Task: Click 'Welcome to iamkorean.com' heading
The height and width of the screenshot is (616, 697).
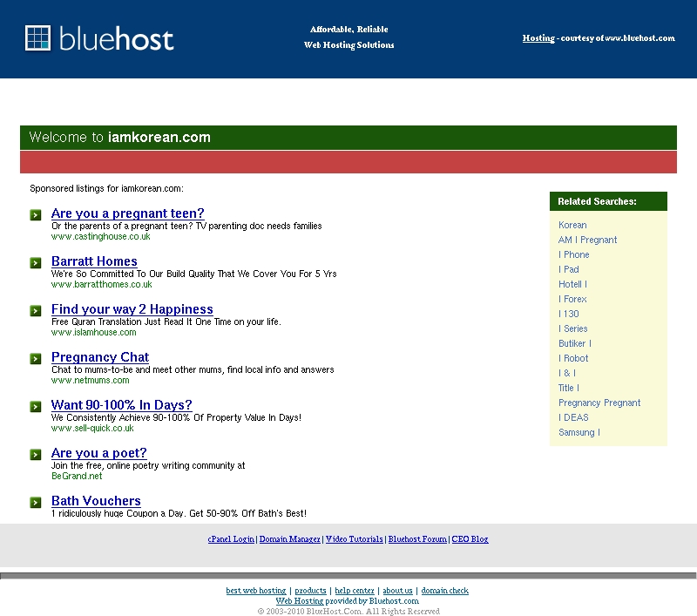Action: 119,138
